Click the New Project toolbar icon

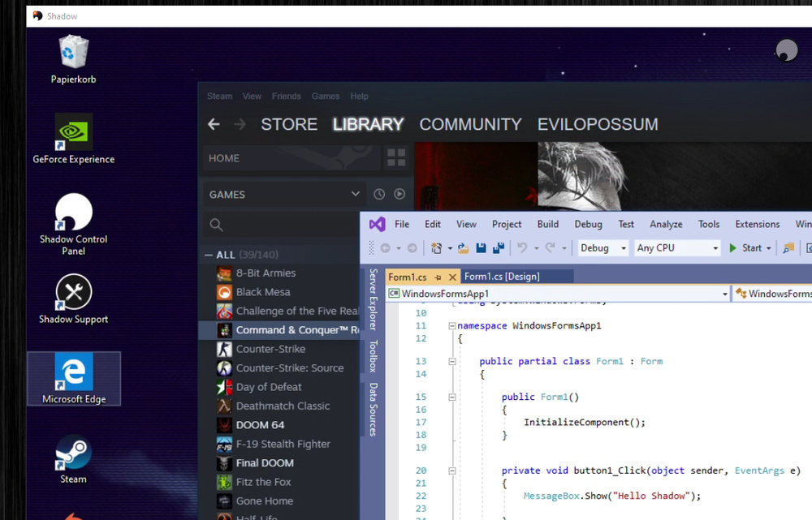point(436,248)
